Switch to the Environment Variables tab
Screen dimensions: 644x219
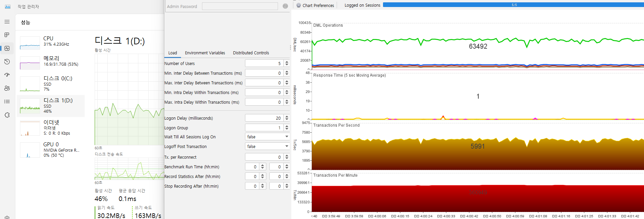[x=205, y=53]
